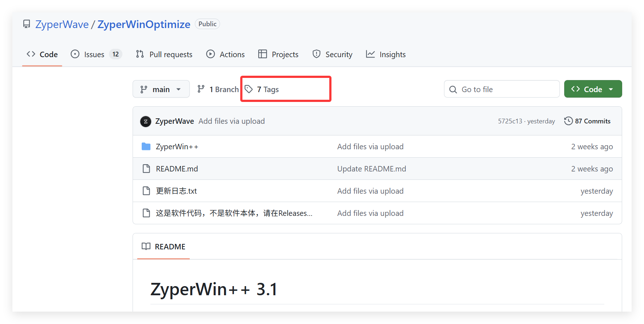Open the README.md file
The image size is (644, 324).
(x=177, y=169)
